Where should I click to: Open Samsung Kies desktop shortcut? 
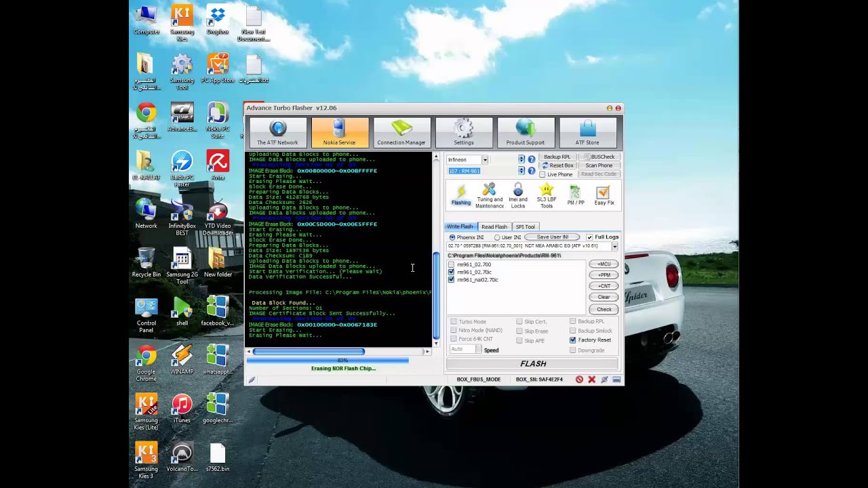click(182, 24)
